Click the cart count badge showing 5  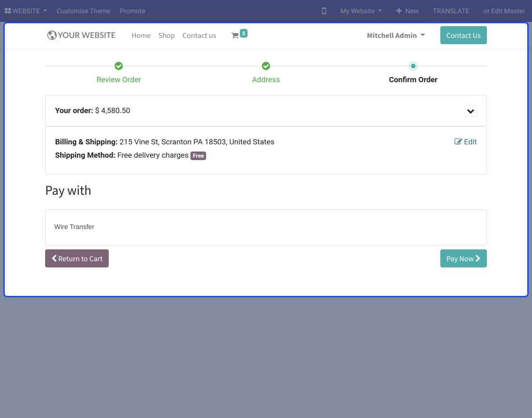click(244, 33)
